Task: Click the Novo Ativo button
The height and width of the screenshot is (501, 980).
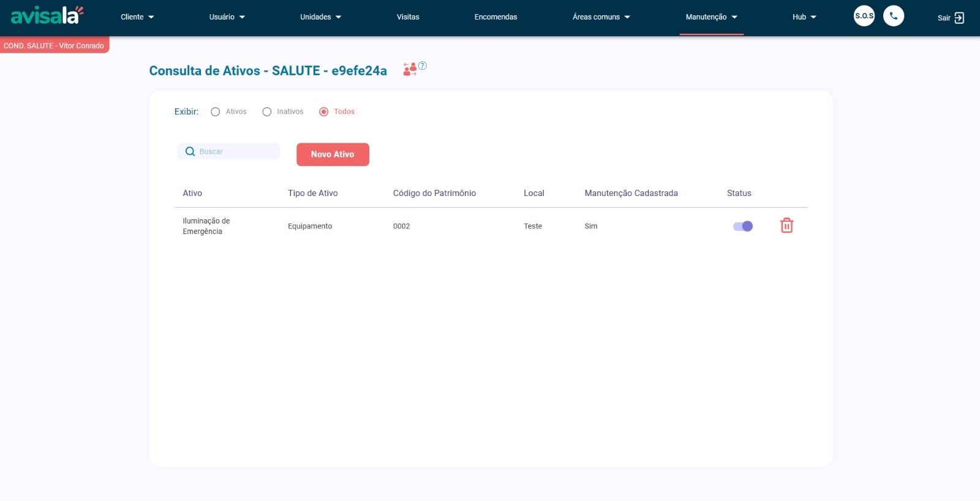Action: 333,154
